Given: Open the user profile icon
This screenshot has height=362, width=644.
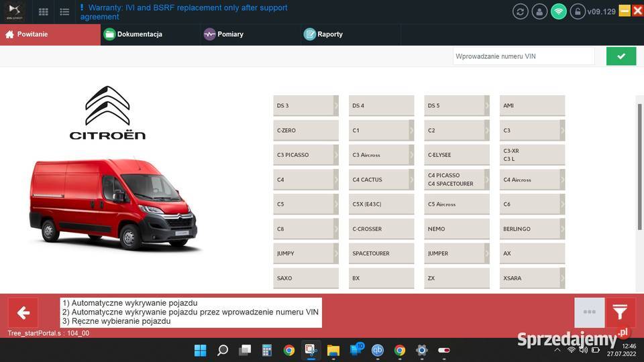Looking at the screenshot, I should point(539,11).
